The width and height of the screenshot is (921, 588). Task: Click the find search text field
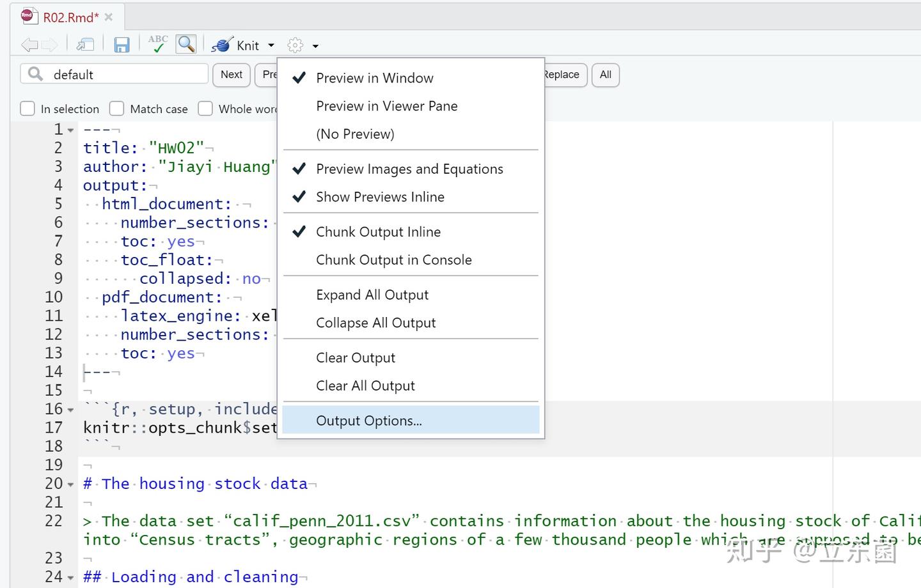[128, 75]
